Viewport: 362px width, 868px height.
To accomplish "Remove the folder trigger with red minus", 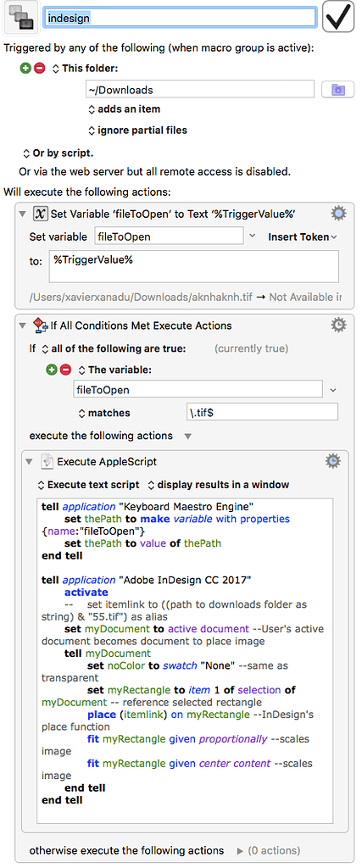I will point(39,69).
